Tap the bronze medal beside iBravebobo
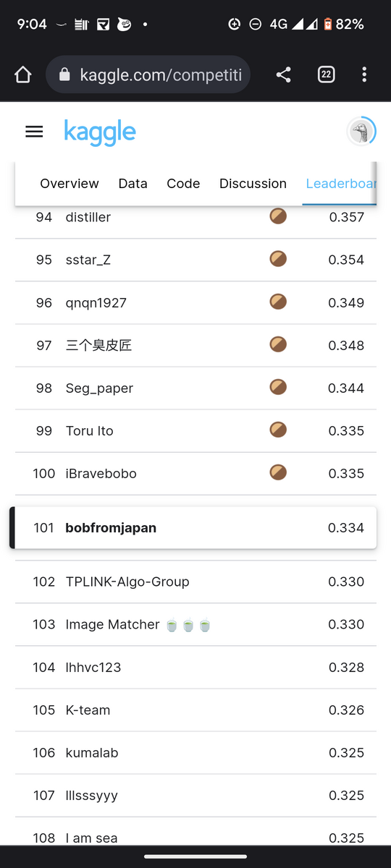The image size is (391, 868). [x=278, y=472]
